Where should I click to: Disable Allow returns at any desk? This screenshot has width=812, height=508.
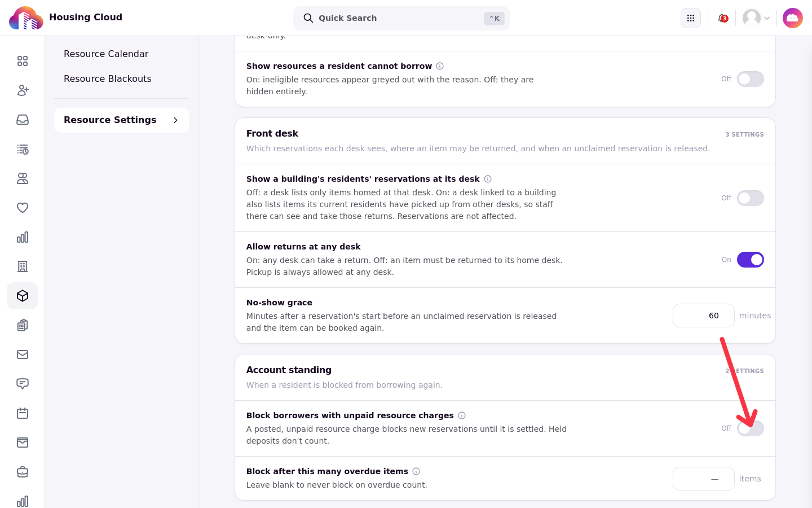(x=751, y=260)
